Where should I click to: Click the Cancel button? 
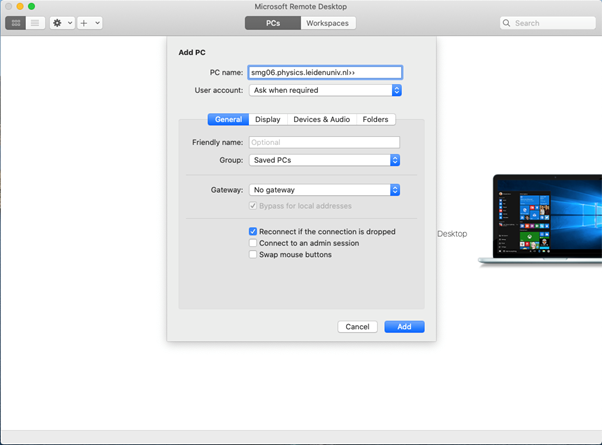pos(357,327)
